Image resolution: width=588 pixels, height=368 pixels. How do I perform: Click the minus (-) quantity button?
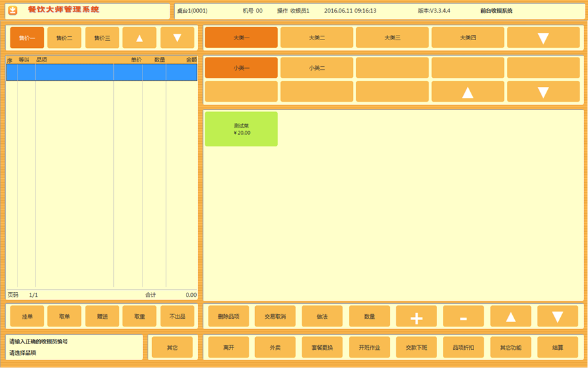463,317
